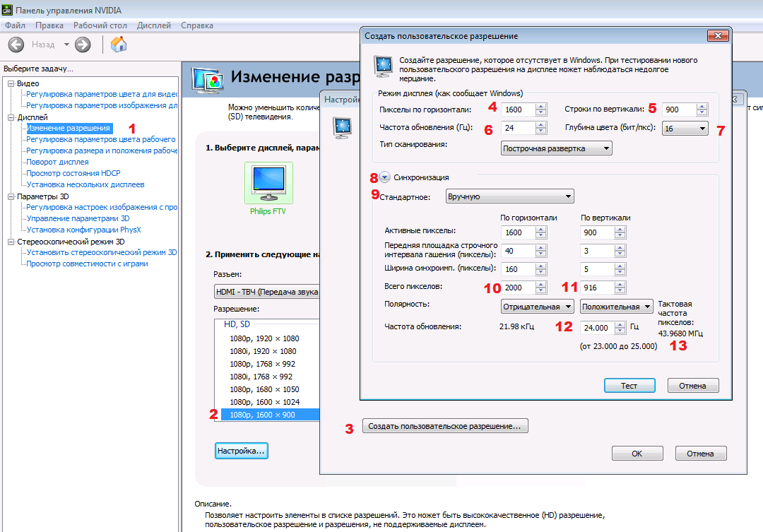Open Управление параметрами 3D tree link
The image size is (763, 532).
(78, 218)
